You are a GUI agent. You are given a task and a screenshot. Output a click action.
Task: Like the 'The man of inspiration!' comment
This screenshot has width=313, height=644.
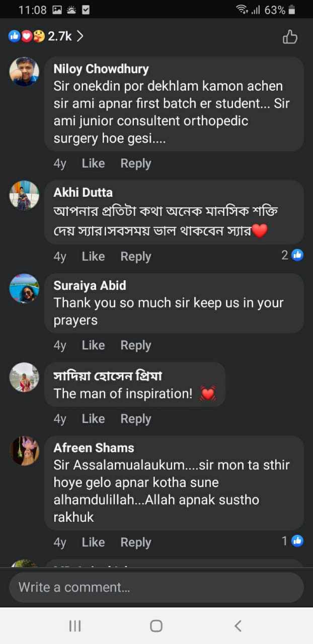tap(93, 419)
